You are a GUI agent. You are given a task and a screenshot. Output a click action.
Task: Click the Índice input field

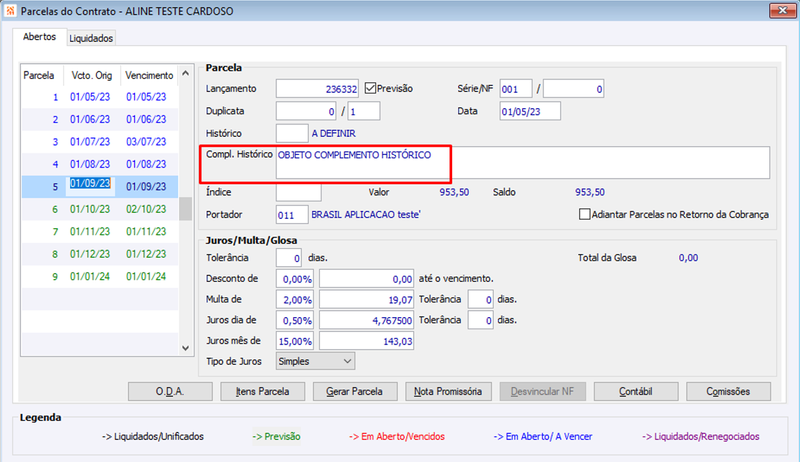pyautogui.click(x=298, y=192)
